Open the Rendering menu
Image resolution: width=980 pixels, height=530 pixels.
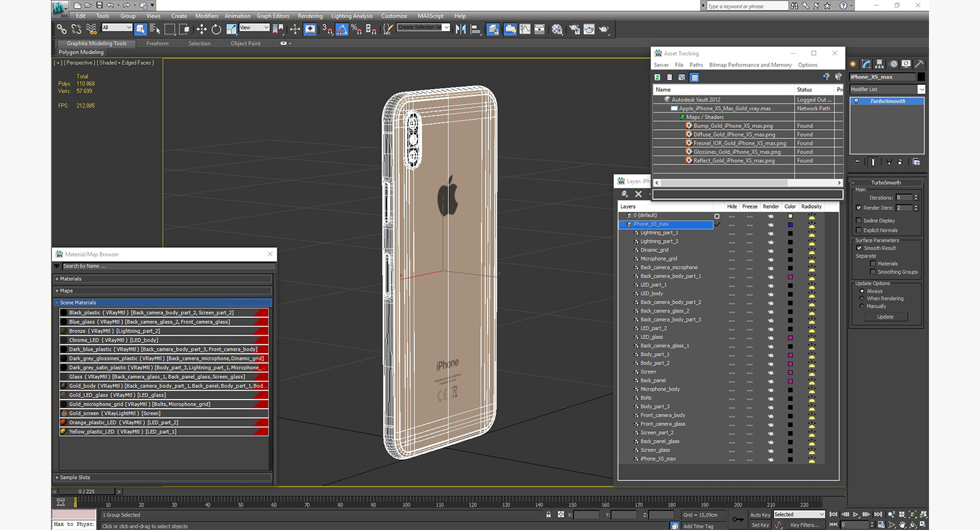coord(310,16)
